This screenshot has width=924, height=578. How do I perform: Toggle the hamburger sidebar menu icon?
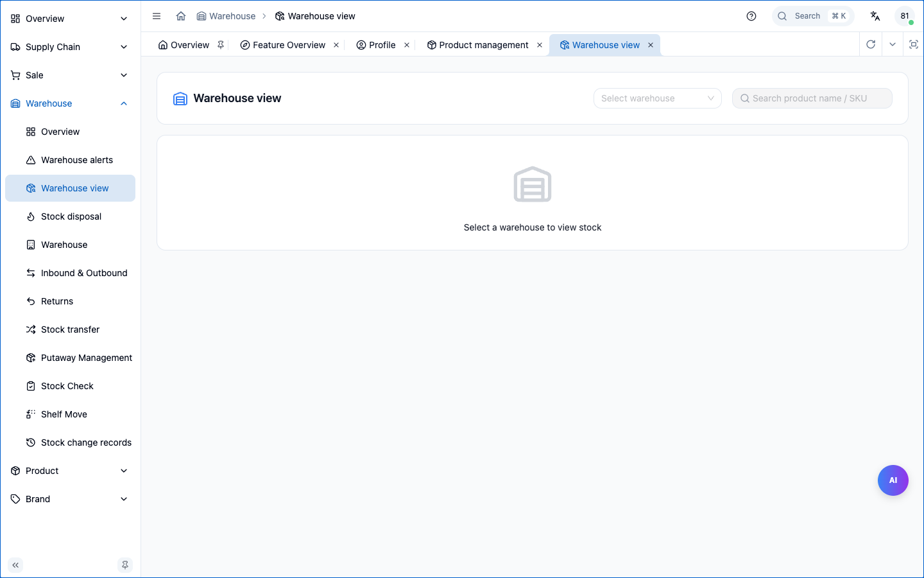pos(157,16)
